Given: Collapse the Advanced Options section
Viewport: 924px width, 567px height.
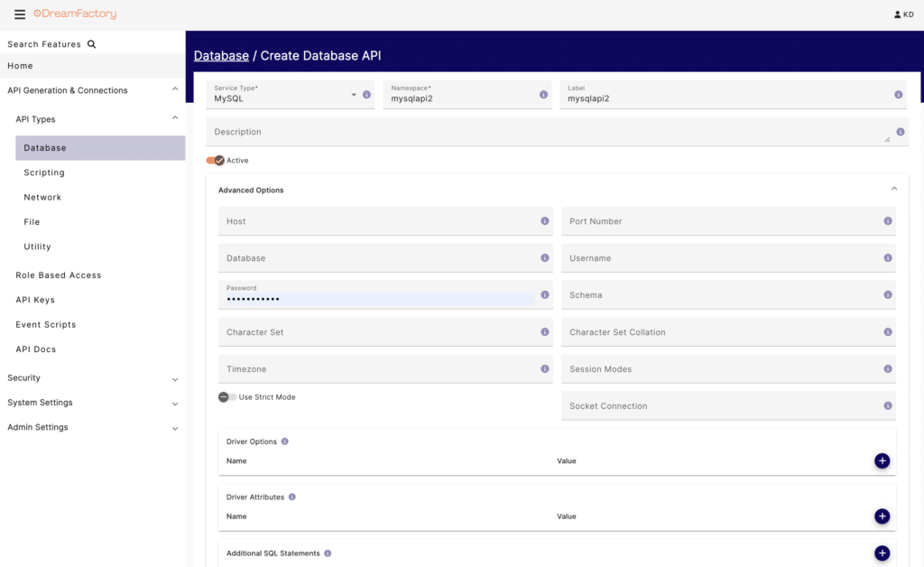Looking at the screenshot, I should point(893,188).
